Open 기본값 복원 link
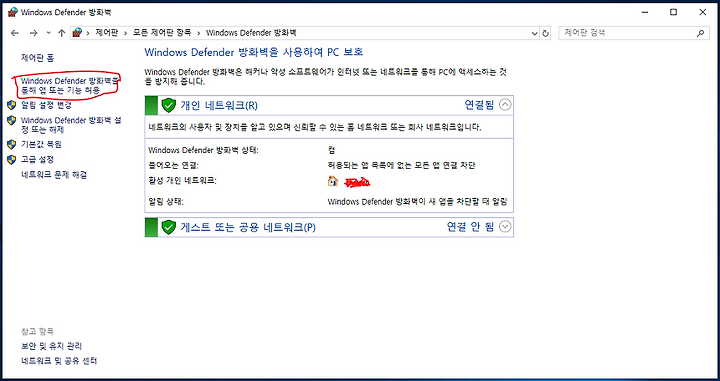This screenshot has width=720, height=381. pyautogui.click(x=41, y=144)
